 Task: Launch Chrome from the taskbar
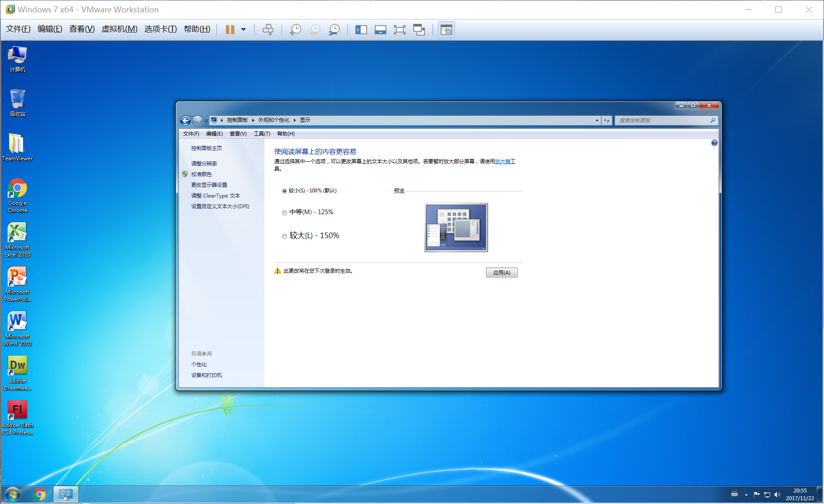(39, 495)
